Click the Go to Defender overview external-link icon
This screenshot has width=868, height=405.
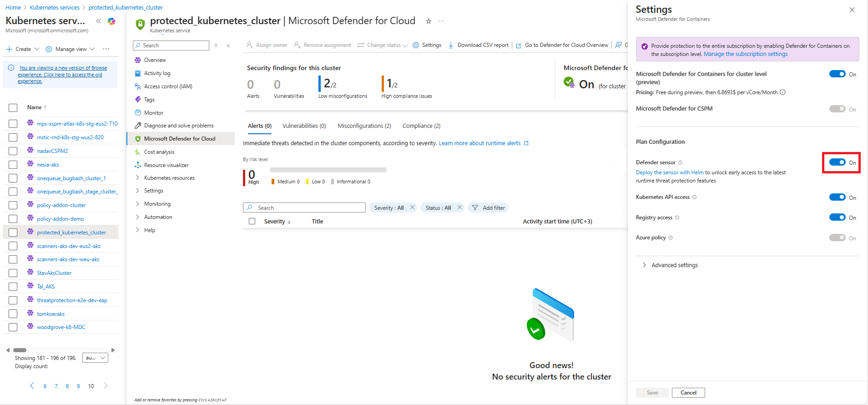point(518,46)
